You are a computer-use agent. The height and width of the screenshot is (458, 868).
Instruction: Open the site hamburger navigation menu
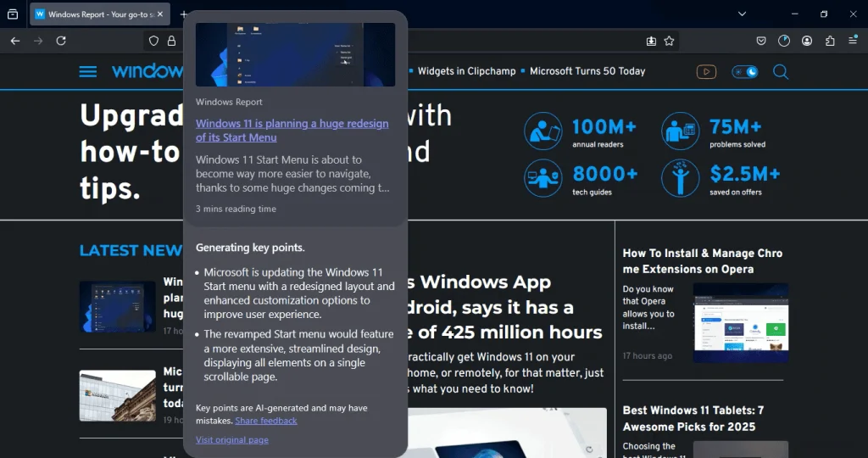(x=88, y=71)
